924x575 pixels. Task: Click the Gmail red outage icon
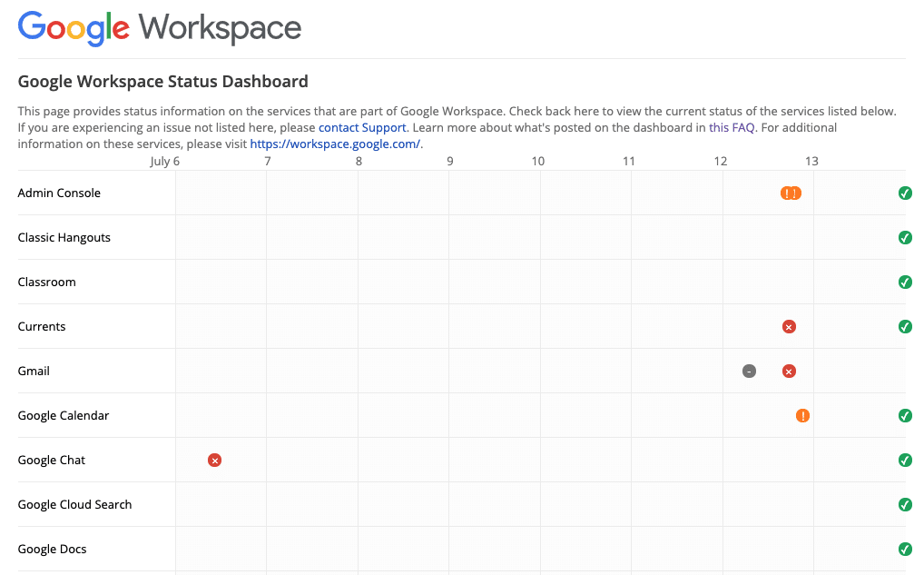[x=789, y=372]
